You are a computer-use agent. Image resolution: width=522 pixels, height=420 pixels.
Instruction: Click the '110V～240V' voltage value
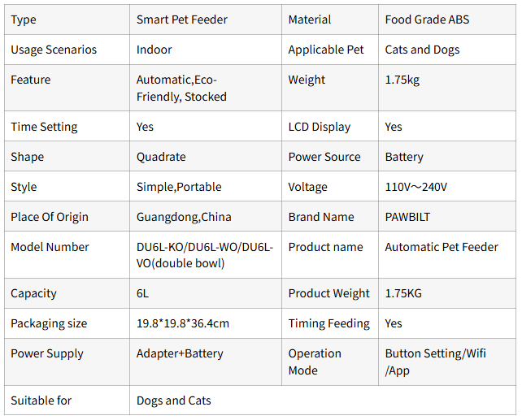click(415, 187)
